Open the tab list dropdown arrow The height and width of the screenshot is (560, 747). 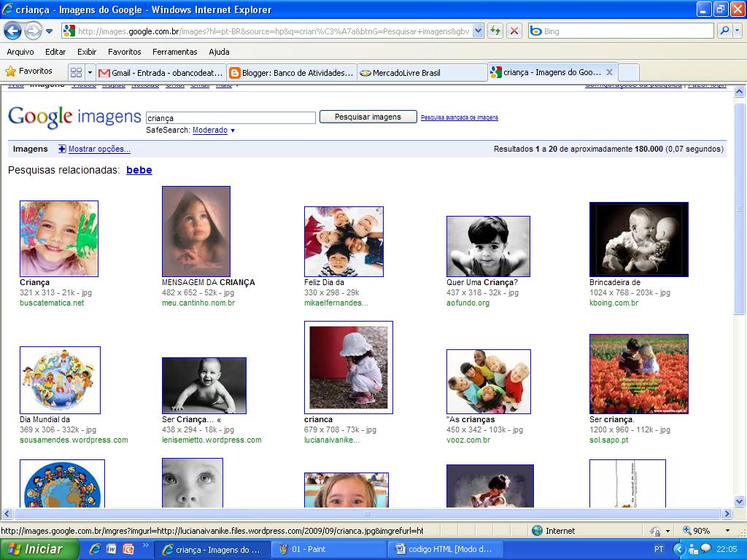[x=90, y=72]
